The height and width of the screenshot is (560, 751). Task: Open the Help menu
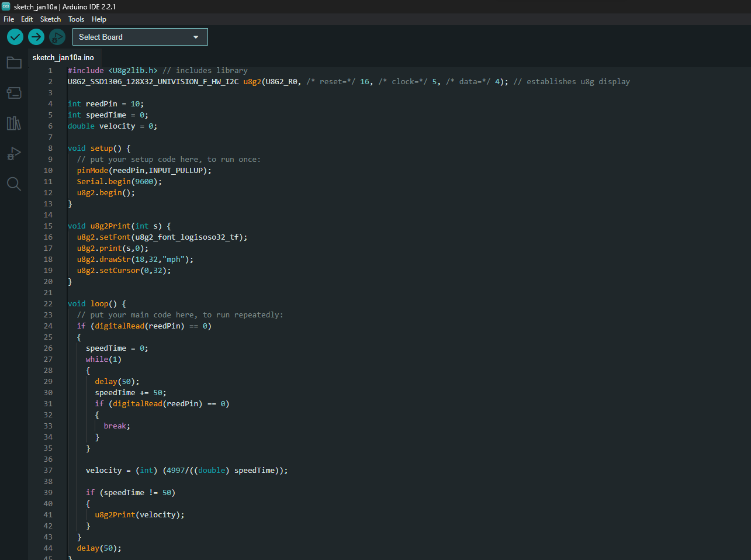(99, 19)
